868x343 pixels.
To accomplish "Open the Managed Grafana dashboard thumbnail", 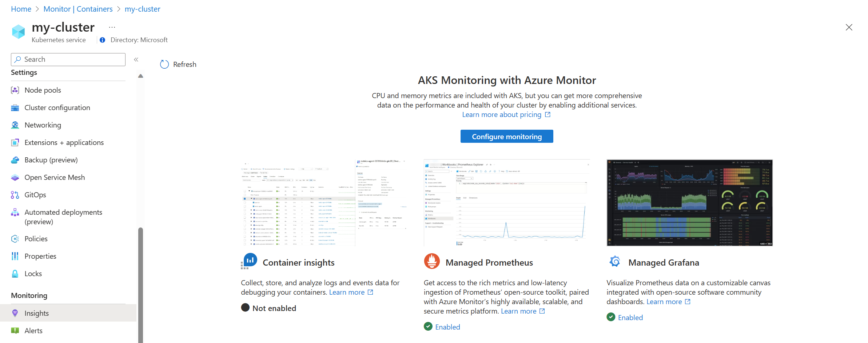I will [x=689, y=202].
